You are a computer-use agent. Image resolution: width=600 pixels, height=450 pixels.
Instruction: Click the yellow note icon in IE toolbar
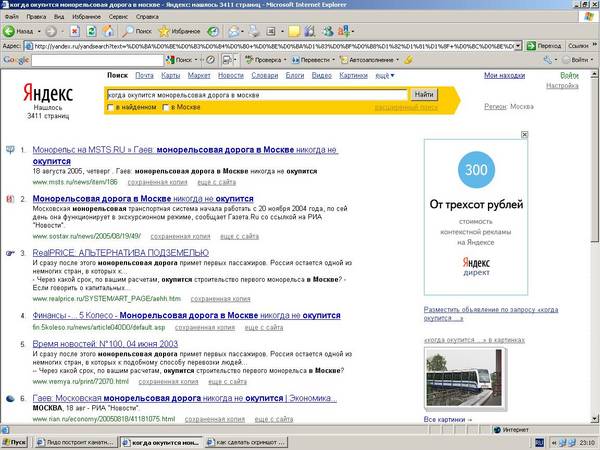(x=294, y=31)
